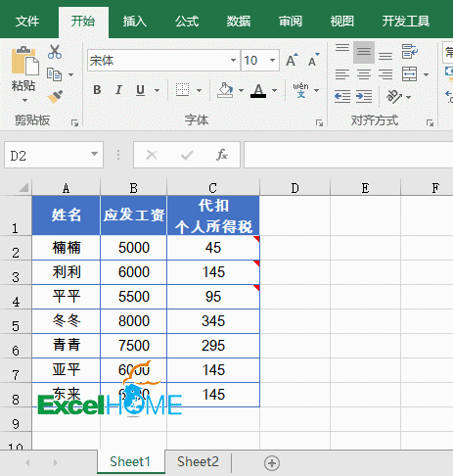Toggle Wrap Text option

tap(410, 52)
